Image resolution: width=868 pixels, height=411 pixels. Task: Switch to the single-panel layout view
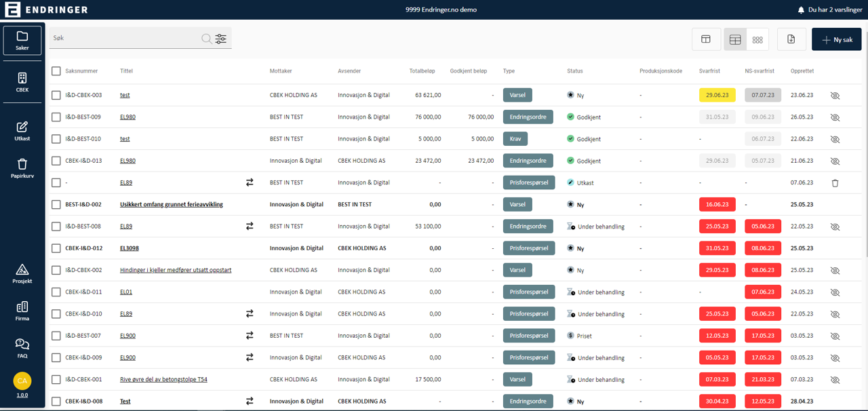pyautogui.click(x=706, y=39)
